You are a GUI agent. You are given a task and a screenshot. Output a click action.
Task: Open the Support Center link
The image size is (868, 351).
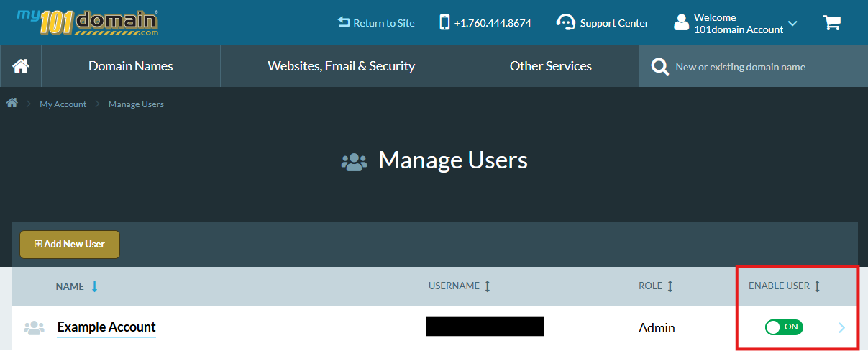click(614, 23)
